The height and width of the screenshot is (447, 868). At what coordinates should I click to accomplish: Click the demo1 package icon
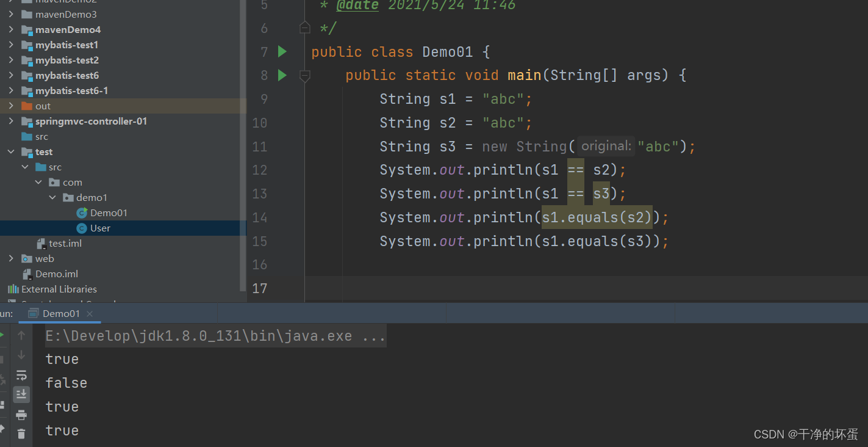68,198
